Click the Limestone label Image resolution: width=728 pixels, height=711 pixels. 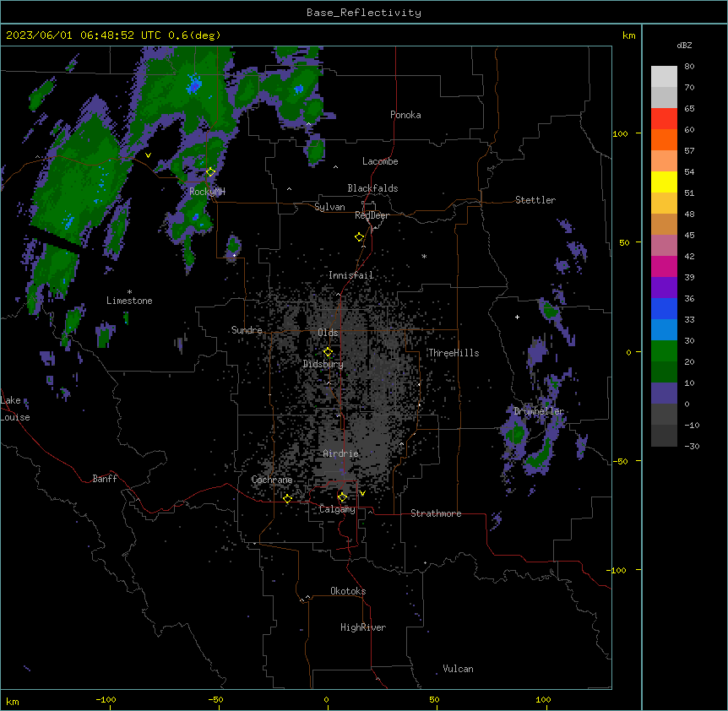point(129,301)
